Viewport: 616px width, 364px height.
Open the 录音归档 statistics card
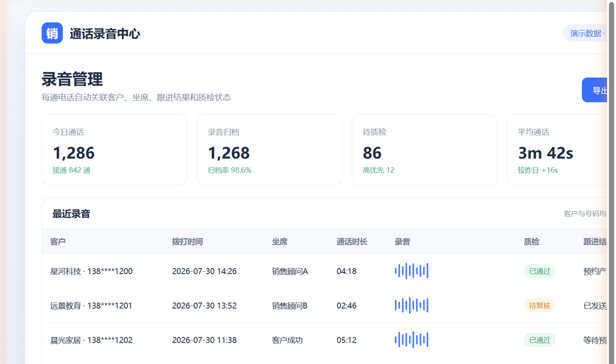point(269,150)
